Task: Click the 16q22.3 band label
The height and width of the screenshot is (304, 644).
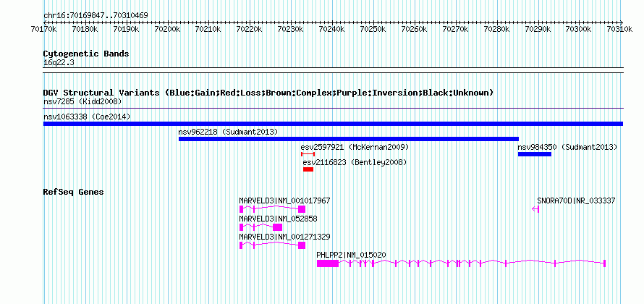Action: [x=59, y=63]
